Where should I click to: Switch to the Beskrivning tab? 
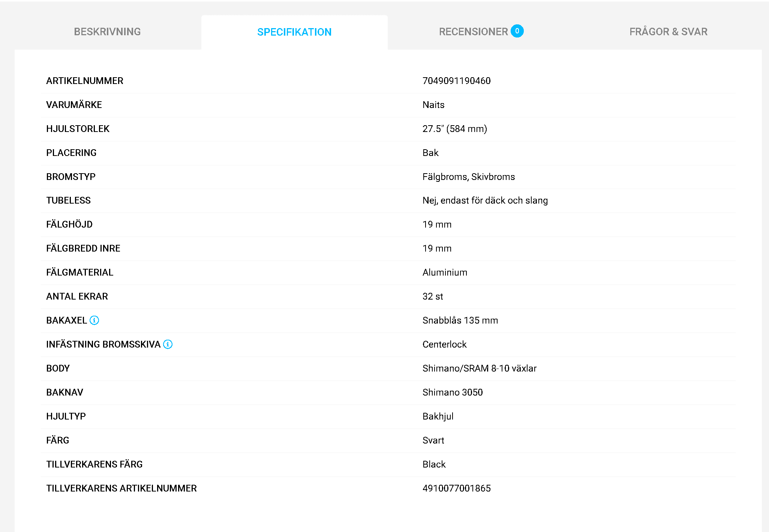(x=107, y=32)
